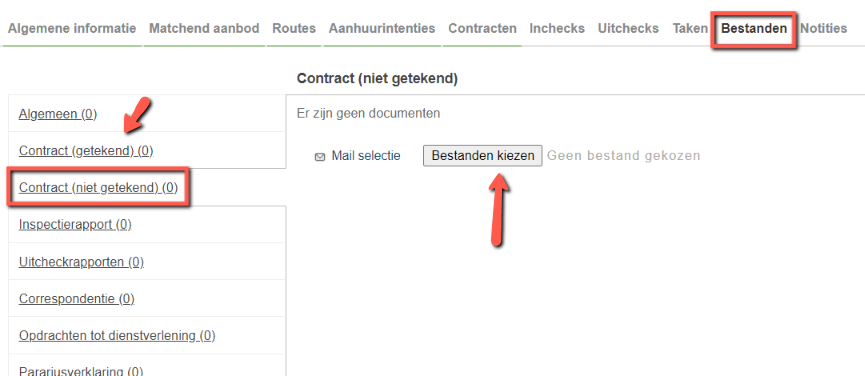Open the Taken tab
The height and width of the screenshot is (376, 865).
pos(690,28)
